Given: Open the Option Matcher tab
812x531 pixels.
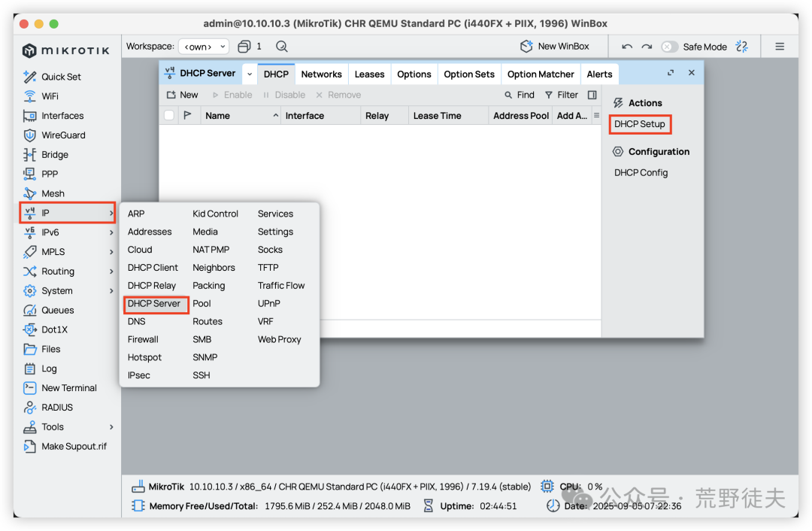Looking at the screenshot, I should 541,74.
